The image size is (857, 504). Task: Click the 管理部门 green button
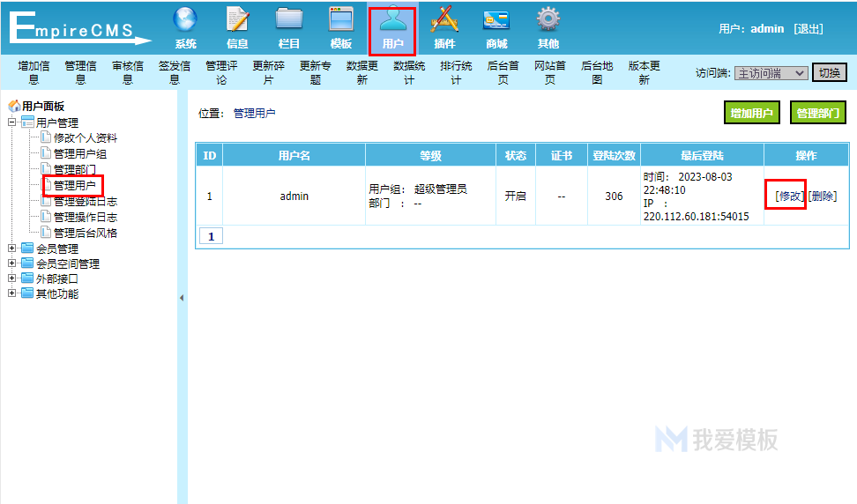point(817,113)
